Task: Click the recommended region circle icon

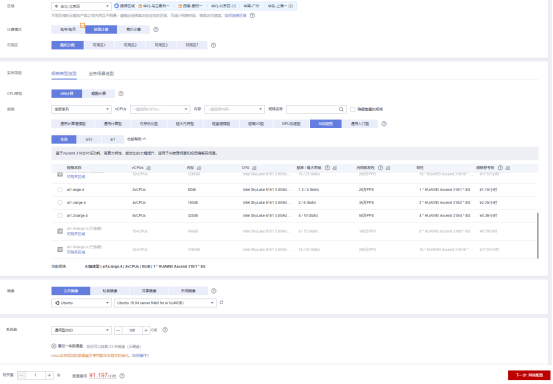Action: click(116, 6)
